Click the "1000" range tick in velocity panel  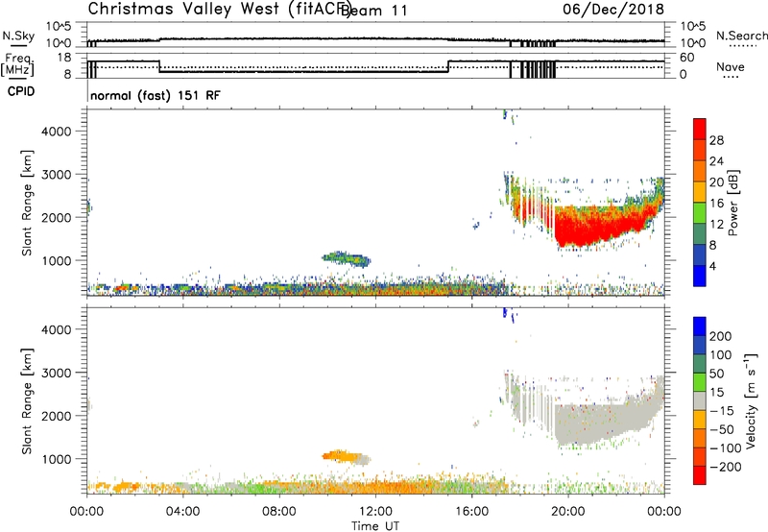tap(56, 459)
